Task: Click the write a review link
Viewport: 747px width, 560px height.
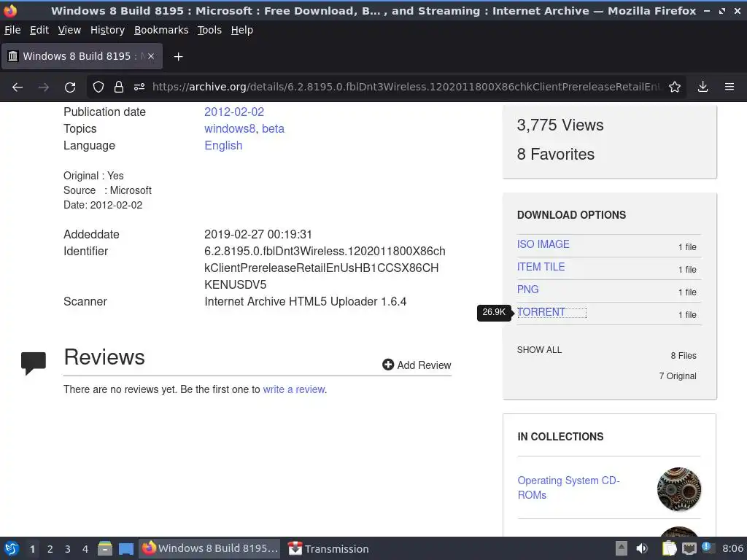Action: [x=294, y=389]
